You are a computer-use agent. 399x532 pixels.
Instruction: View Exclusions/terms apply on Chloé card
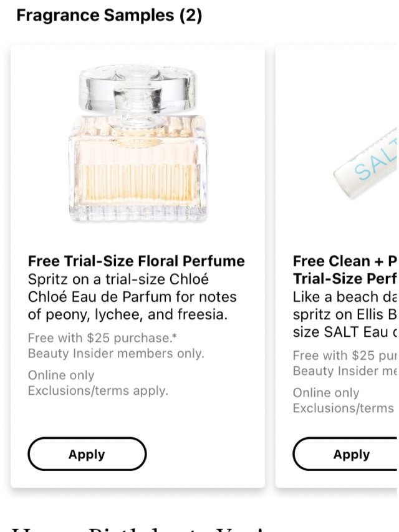tap(98, 391)
